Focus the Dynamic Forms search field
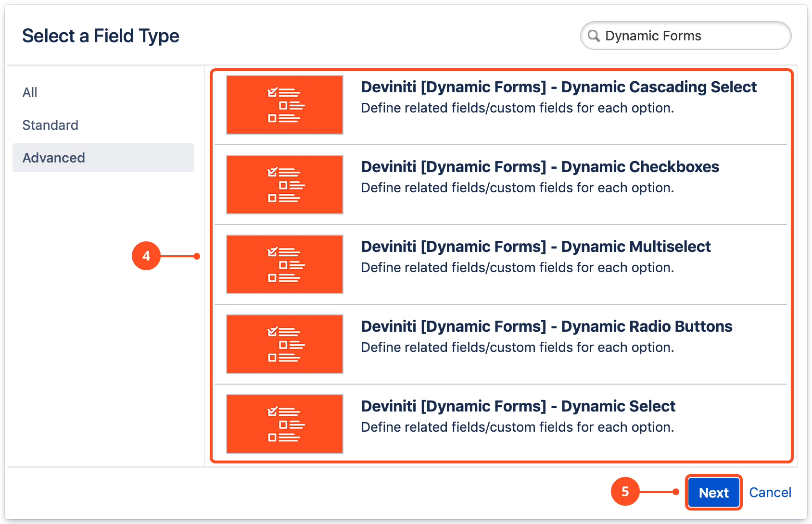The width and height of the screenshot is (812, 524). (693, 36)
